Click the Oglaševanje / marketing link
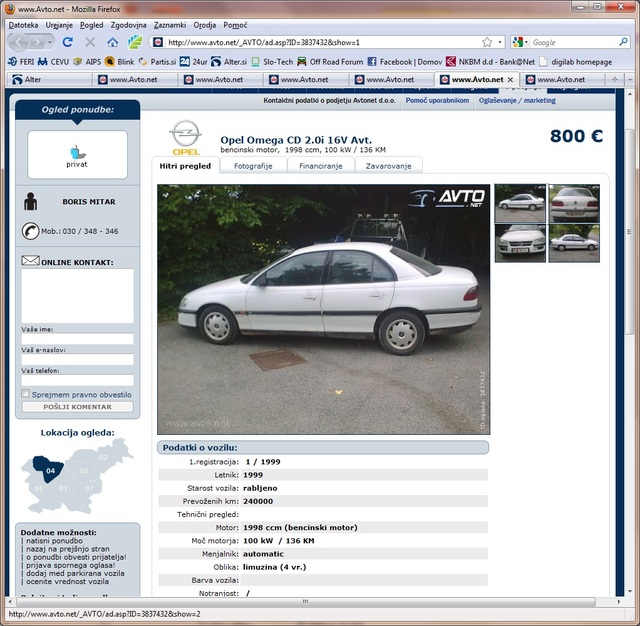Screen dimensions: 640x626 click(517, 100)
